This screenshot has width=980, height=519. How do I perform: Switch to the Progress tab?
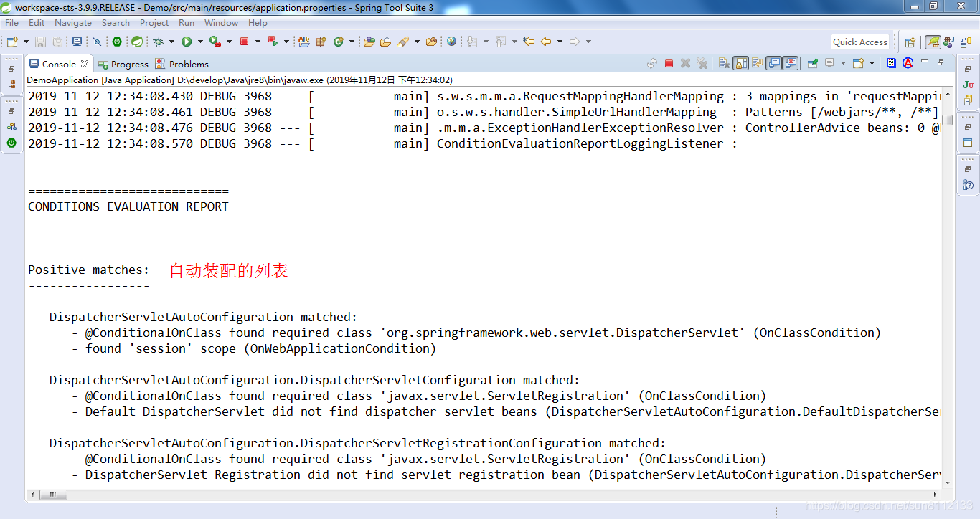tap(123, 64)
